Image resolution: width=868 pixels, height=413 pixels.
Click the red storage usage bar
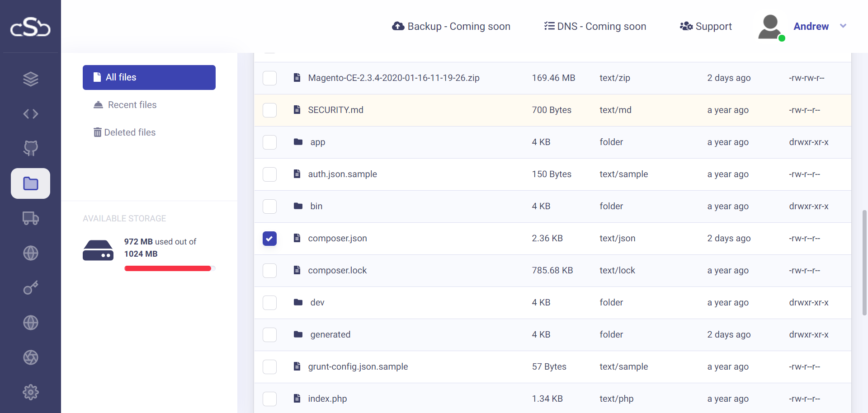pyautogui.click(x=168, y=268)
